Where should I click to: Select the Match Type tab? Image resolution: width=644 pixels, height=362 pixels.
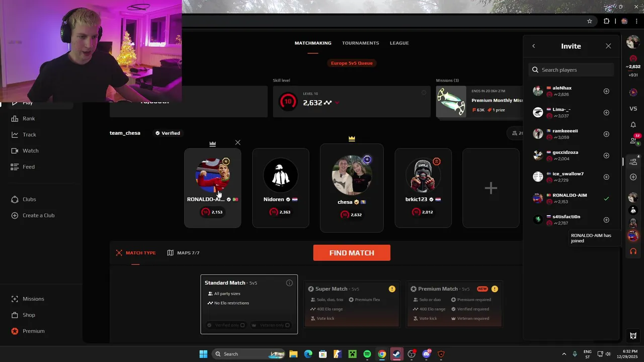[136, 253]
